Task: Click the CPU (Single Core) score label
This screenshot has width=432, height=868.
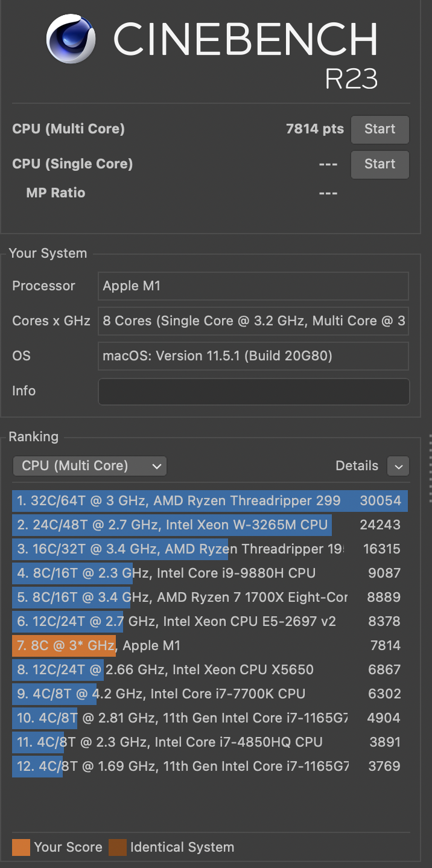Action: coord(72,164)
